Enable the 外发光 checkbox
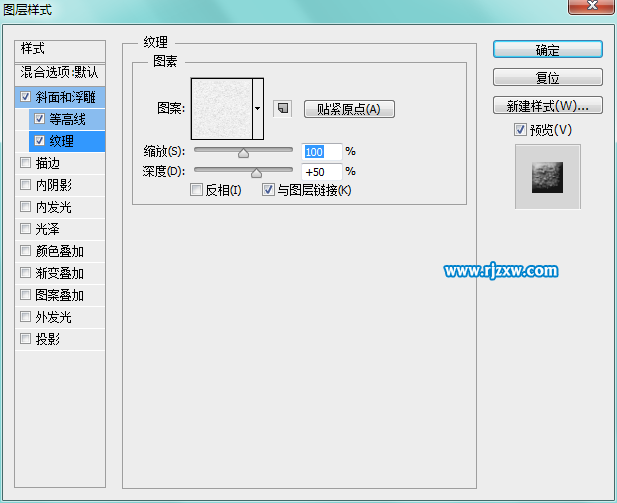 point(26,317)
